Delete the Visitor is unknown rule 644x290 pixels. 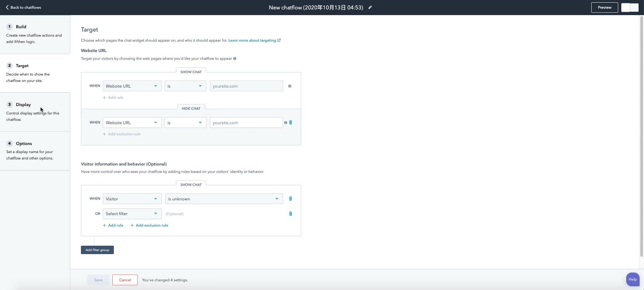click(290, 199)
